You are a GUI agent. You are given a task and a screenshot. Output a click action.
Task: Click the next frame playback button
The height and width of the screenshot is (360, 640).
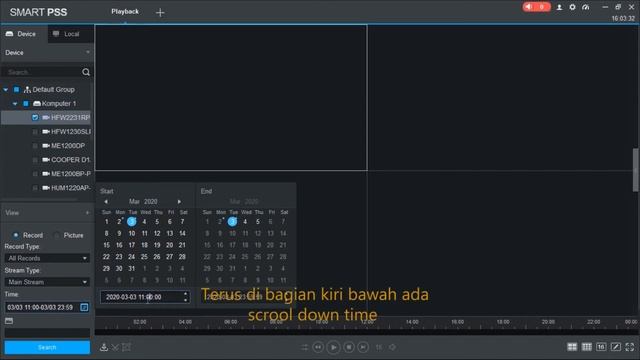(x=363, y=347)
